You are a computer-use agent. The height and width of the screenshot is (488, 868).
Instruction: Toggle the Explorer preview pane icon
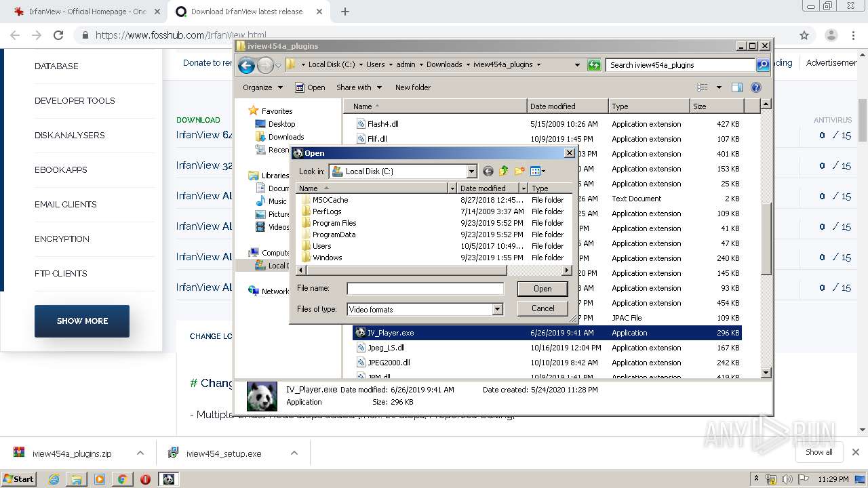(x=737, y=87)
